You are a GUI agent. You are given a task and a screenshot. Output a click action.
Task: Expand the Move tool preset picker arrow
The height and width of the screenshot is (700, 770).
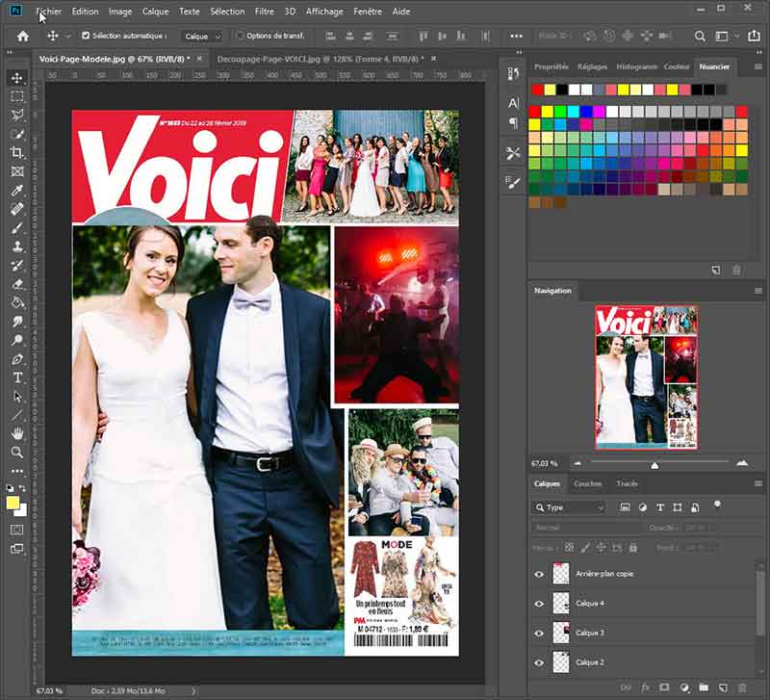(68, 36)
